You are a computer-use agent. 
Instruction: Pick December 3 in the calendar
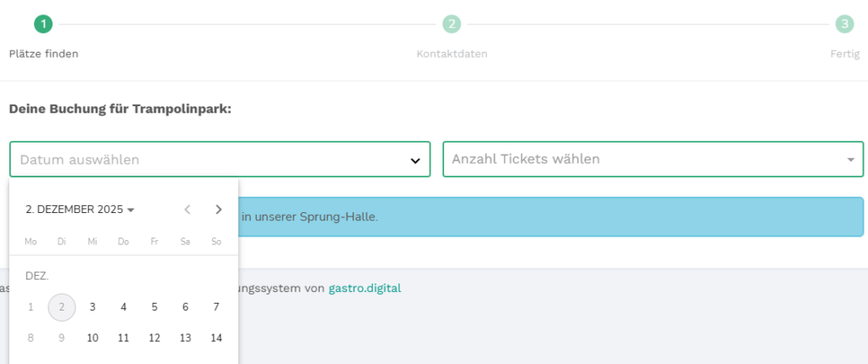92,307
